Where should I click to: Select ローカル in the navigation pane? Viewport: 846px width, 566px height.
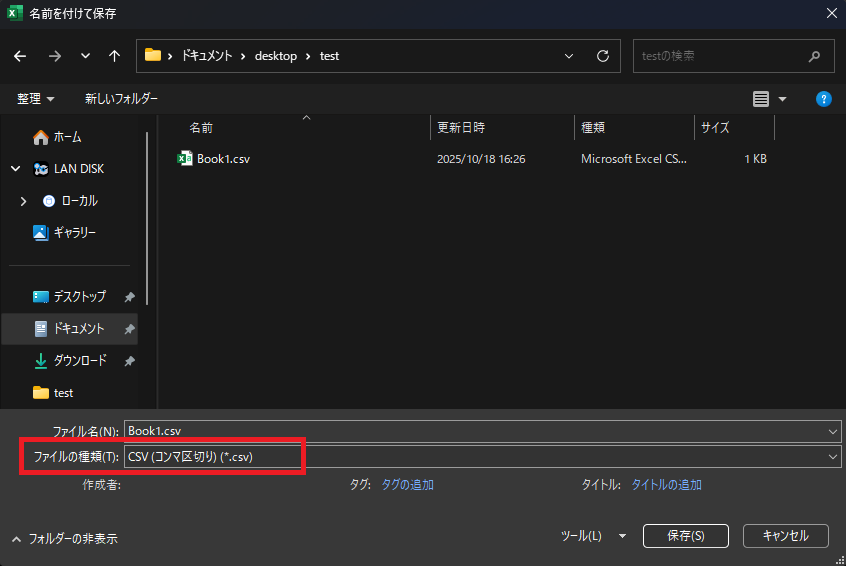79,201
